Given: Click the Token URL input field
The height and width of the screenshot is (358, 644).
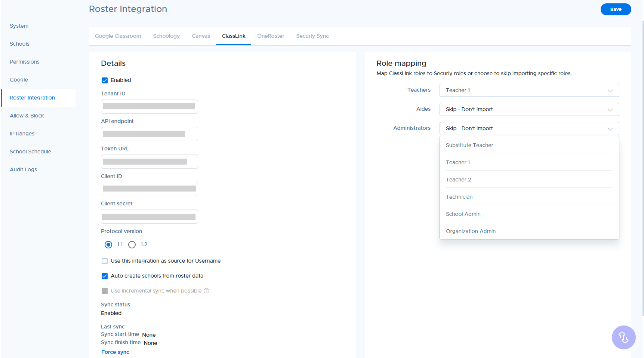Looking at the screenshot, I should coord(150,162).
